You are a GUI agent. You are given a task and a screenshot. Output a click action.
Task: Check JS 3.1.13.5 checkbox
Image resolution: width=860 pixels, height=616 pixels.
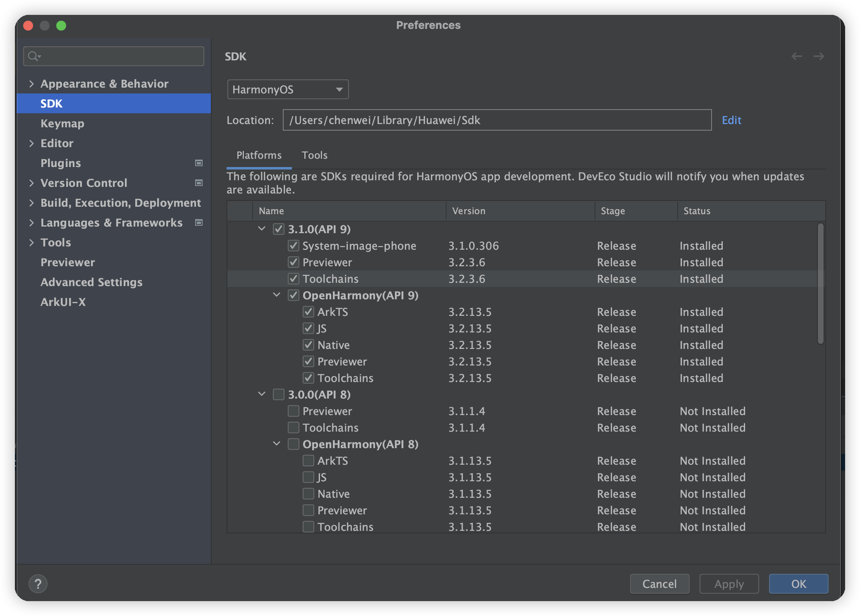tap(308, 477)
